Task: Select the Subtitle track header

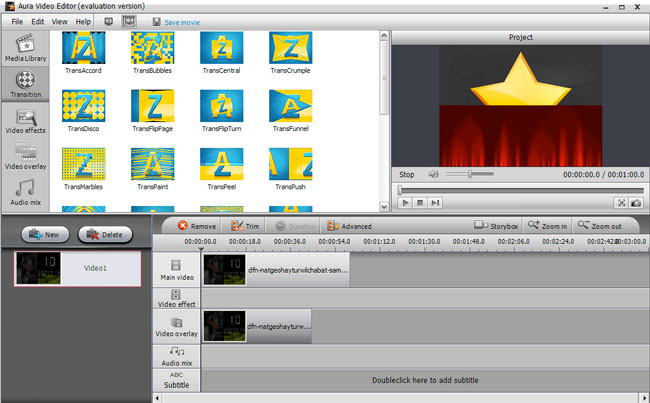Action: point(177,380)
